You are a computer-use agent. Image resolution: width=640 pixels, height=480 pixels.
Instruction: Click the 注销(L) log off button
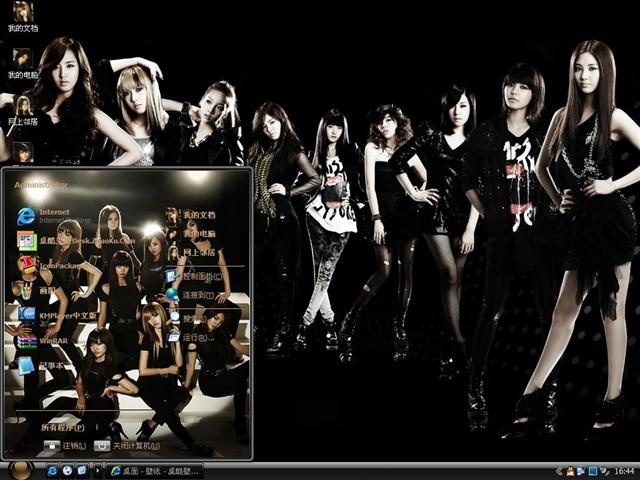[65, 445]
